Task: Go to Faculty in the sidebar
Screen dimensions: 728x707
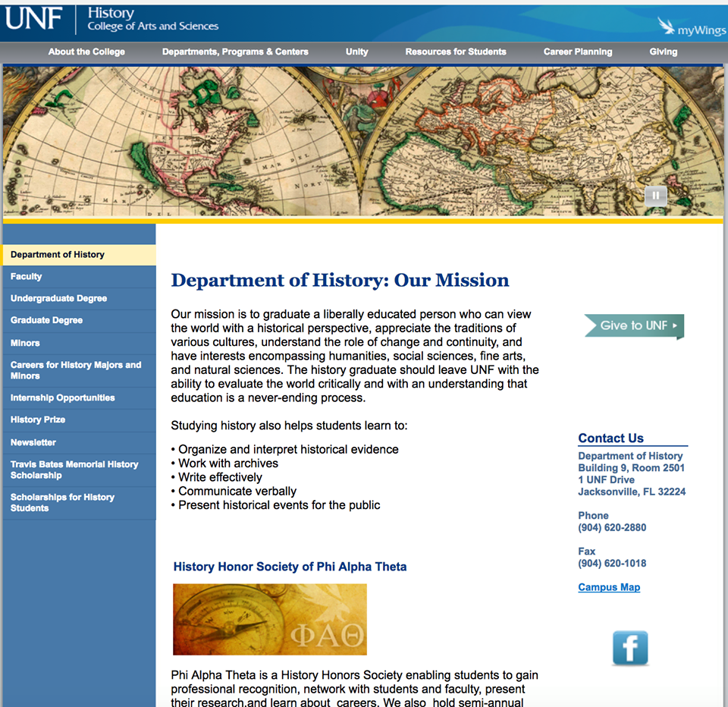Action: pyautogui.click(x=27, y=277)
